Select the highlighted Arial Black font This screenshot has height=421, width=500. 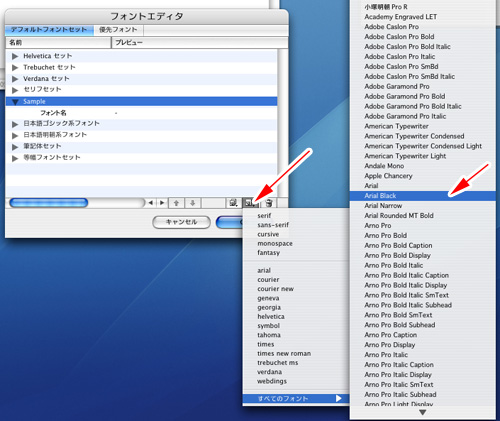pos(423,196)
